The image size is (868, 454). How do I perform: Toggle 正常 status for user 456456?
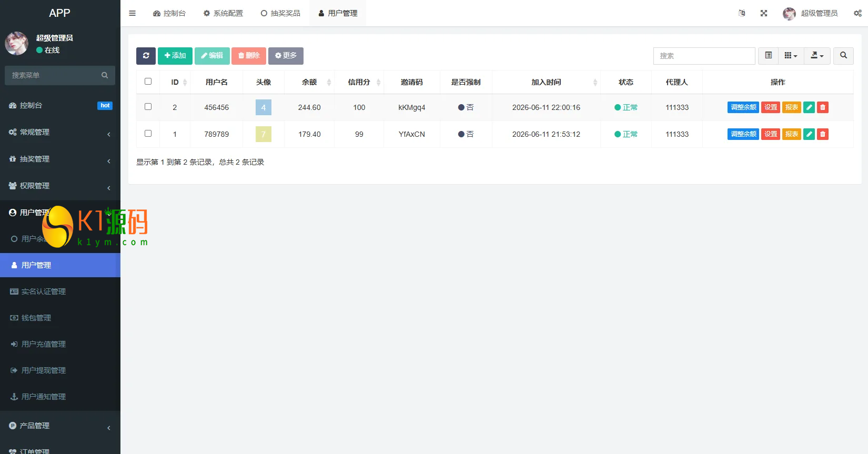coord(625,107)
